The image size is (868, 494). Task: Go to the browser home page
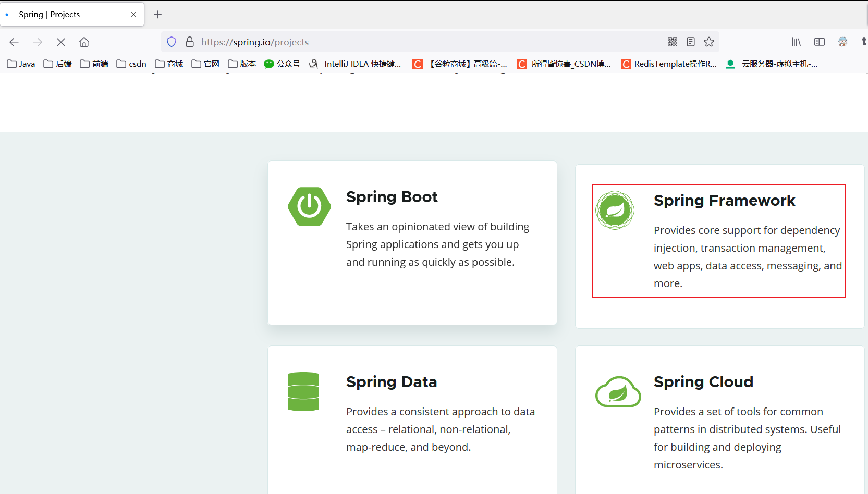tap(84, 42)
